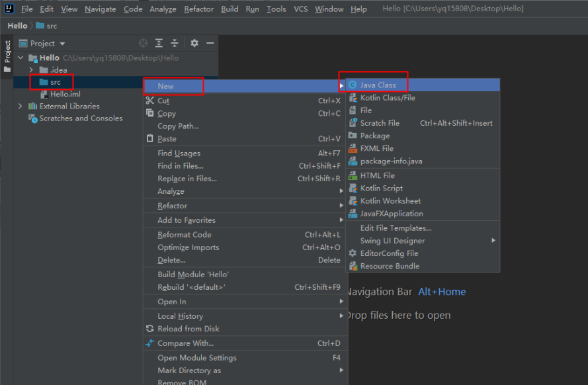Open Project panel settings gear

tap(194, 43)
